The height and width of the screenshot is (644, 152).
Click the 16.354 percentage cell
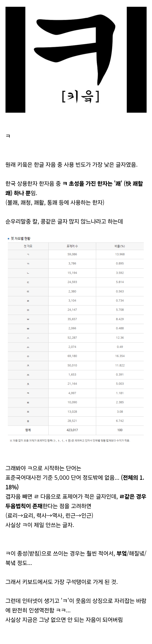[x=120, y=356]
